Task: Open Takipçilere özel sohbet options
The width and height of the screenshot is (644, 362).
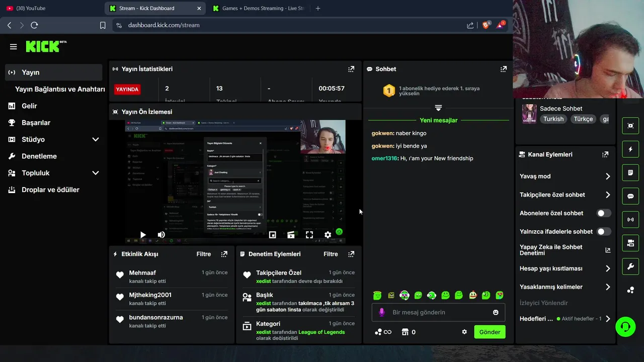Action: pos(565,195)
